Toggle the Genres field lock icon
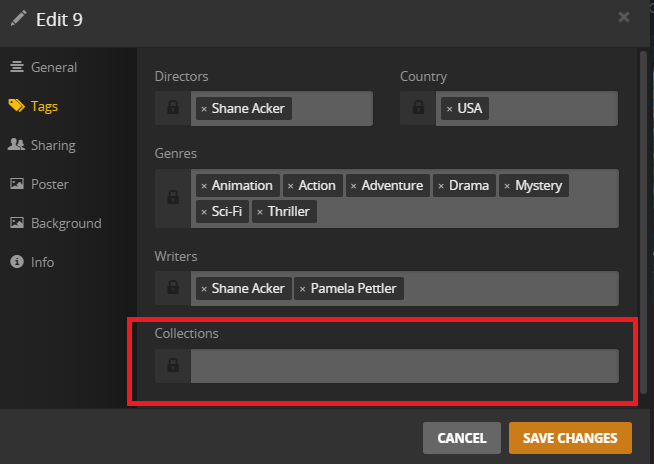The image size is (654, 464). coord(173,198)
